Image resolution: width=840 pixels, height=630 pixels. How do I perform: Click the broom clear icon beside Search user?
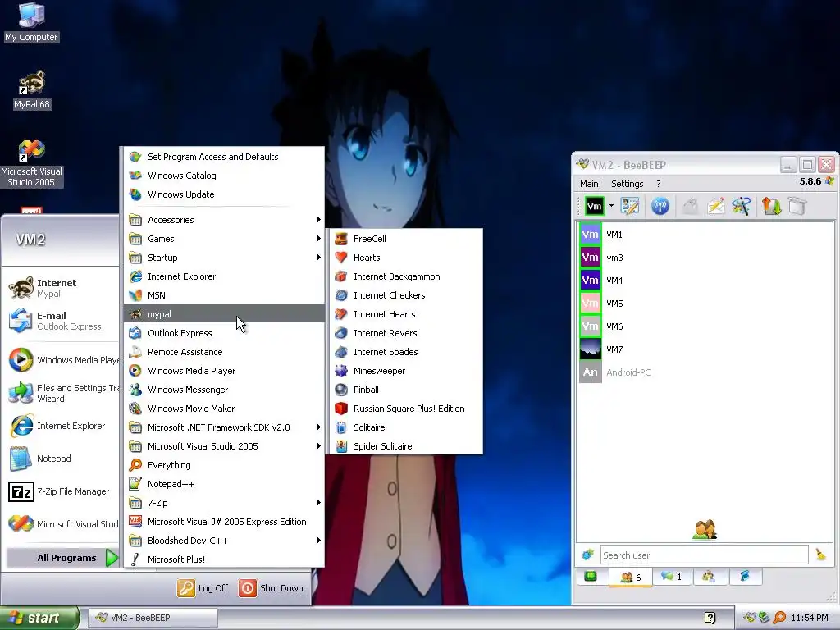tap(820, 554)
